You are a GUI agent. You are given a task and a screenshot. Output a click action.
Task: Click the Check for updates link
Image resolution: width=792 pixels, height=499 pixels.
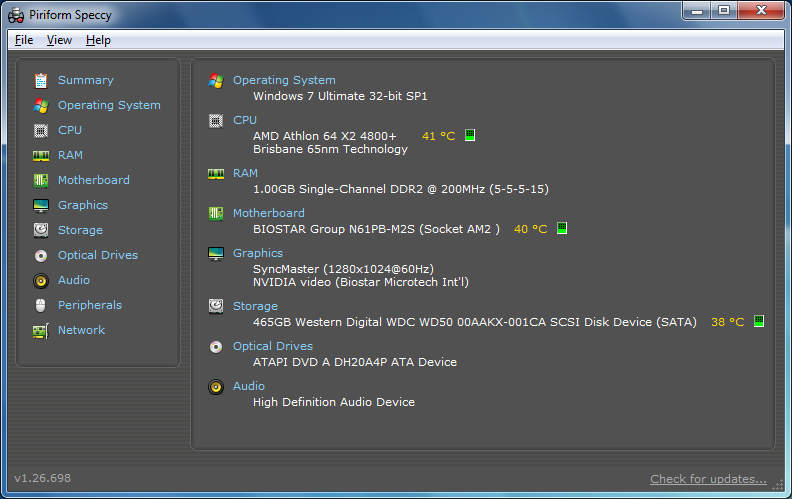(x=708, y=479)
